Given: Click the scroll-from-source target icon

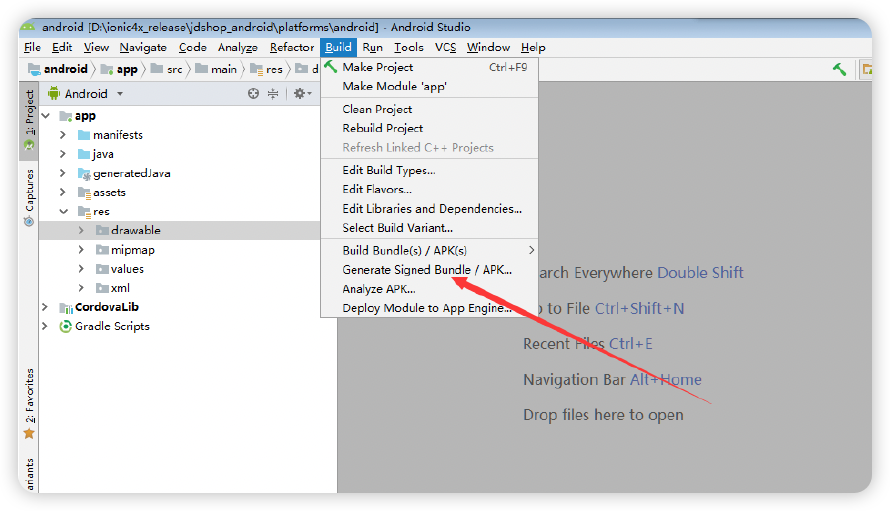Looking at the screenshot, I should tap(254, 93).
